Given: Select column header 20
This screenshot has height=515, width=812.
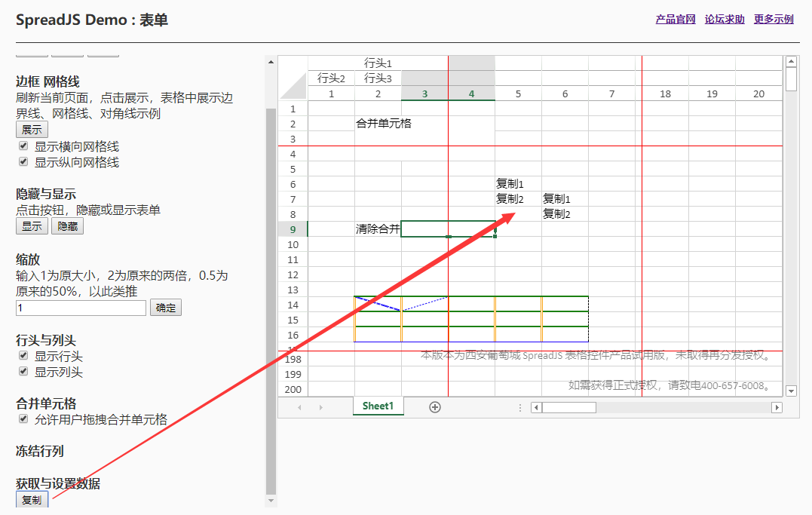Looking at the screenshot, I should 758,93.
